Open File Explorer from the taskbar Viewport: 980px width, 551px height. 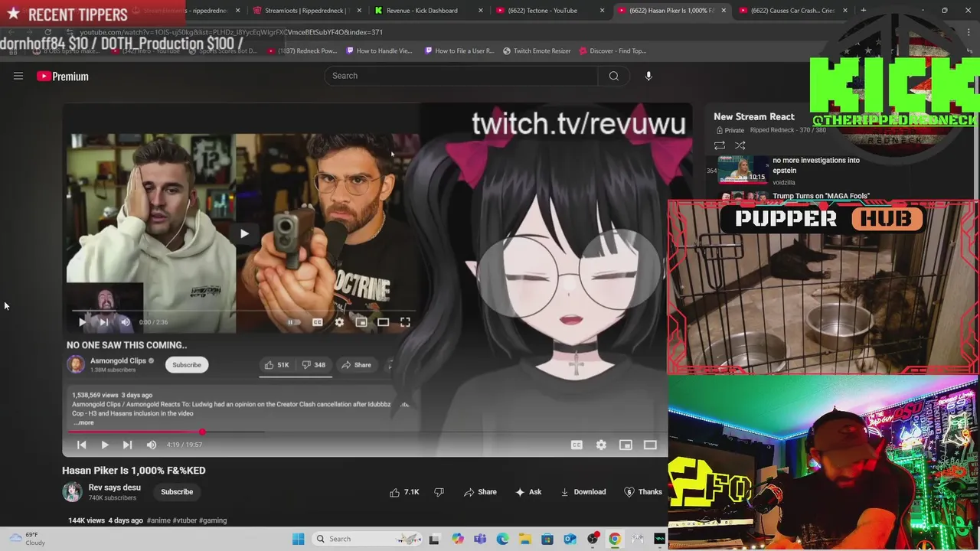pos(525,539)
